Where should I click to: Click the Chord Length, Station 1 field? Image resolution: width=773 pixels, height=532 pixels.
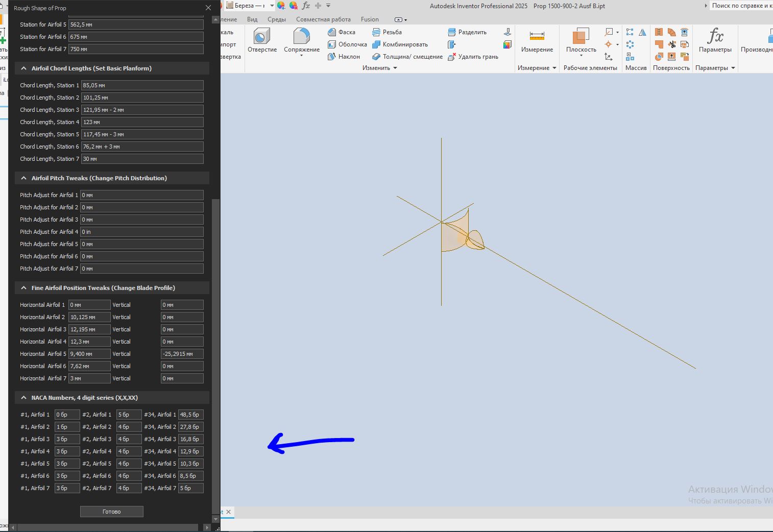coord(142,85)
